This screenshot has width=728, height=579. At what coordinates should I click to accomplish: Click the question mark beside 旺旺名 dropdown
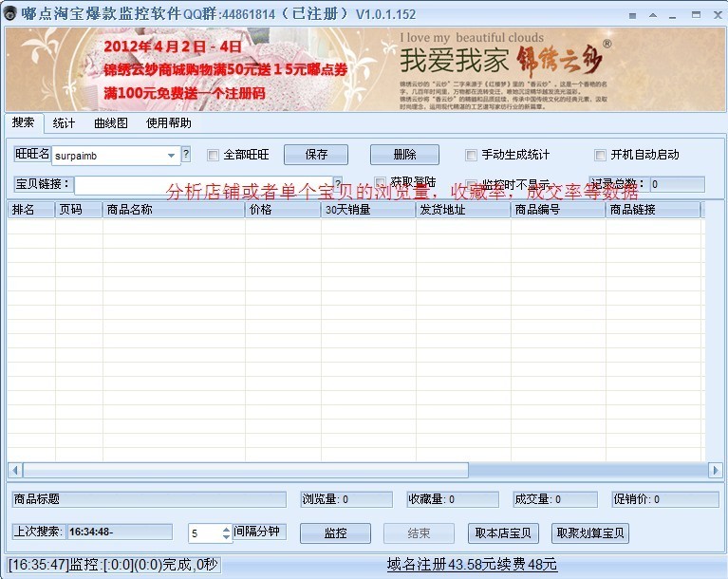tap(186, 154)
